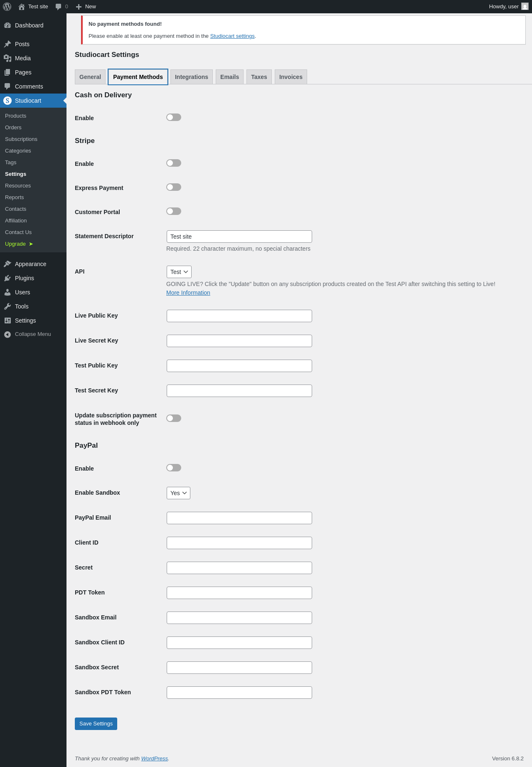
Task: Click the home icon beside Test site
Action: (22, 7)
